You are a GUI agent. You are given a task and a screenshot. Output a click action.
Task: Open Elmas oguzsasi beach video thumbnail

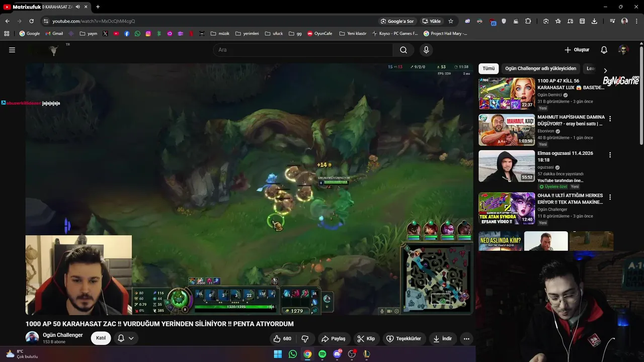click(x=507, y=166)
